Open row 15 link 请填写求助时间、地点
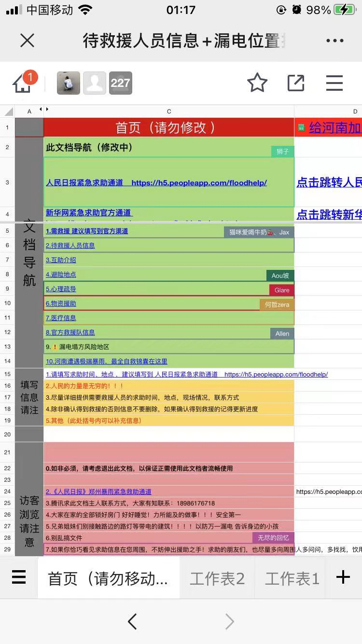Viewport: 362px width, 644px height. 187,374
